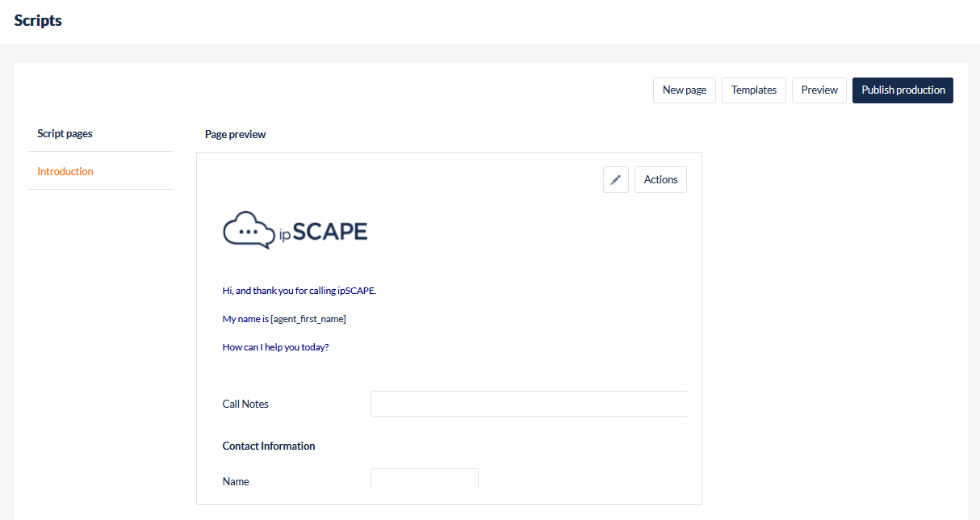Click the Page preview label
The image size is (980, 520).
[x=235, y=135]
